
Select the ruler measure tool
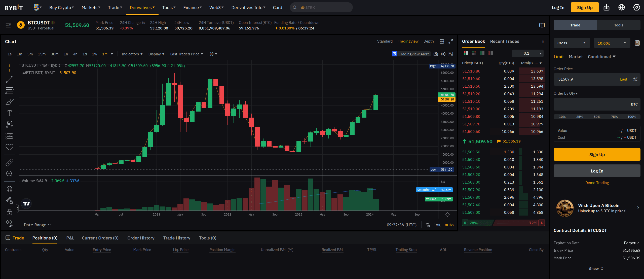9,162
